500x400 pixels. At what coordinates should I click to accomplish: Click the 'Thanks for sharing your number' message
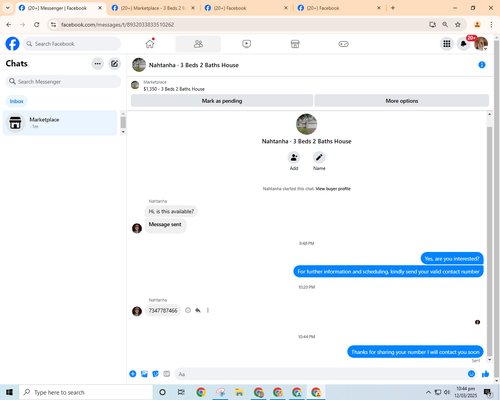pos(415,352)
